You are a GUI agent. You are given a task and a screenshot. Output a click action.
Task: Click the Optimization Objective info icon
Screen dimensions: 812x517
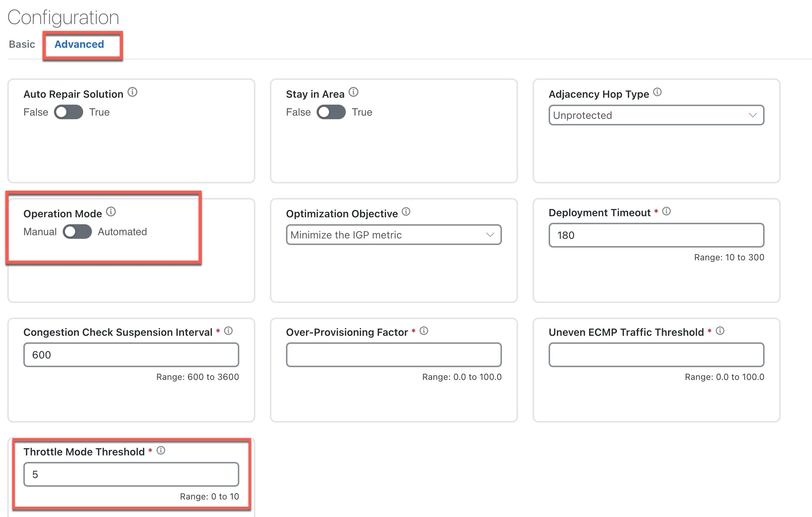pos(407,212)
